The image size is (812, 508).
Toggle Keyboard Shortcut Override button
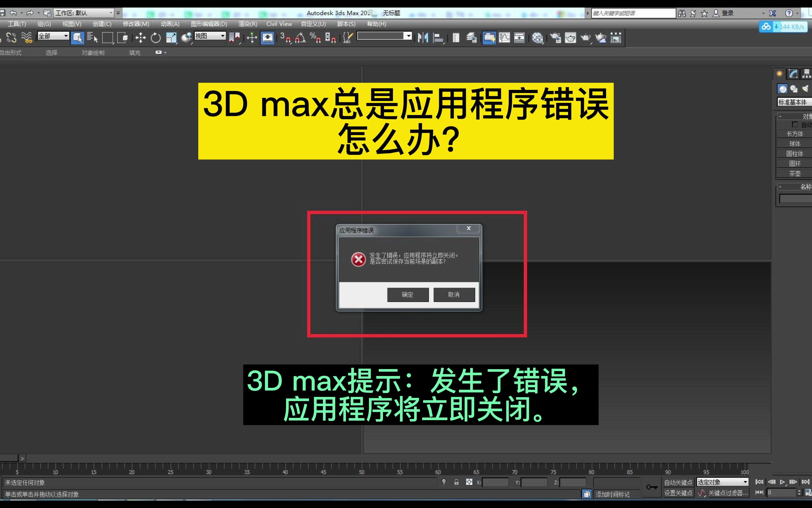[267, 38]
